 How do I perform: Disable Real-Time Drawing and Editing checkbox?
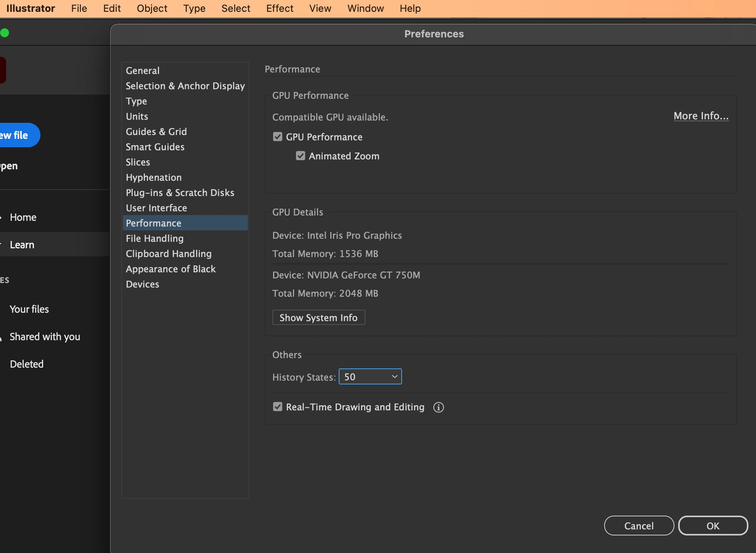click(278, 407)
